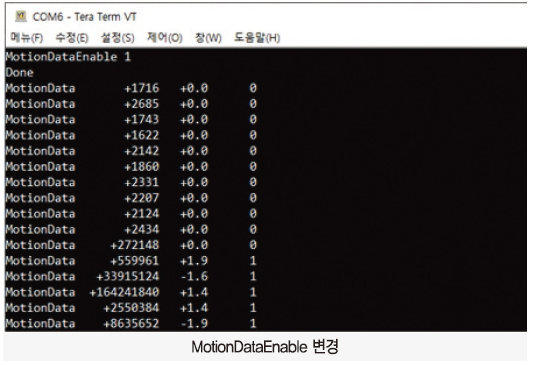
Task: Click -1.6 in the +33915124 row
Action: (x=194, y=276)
